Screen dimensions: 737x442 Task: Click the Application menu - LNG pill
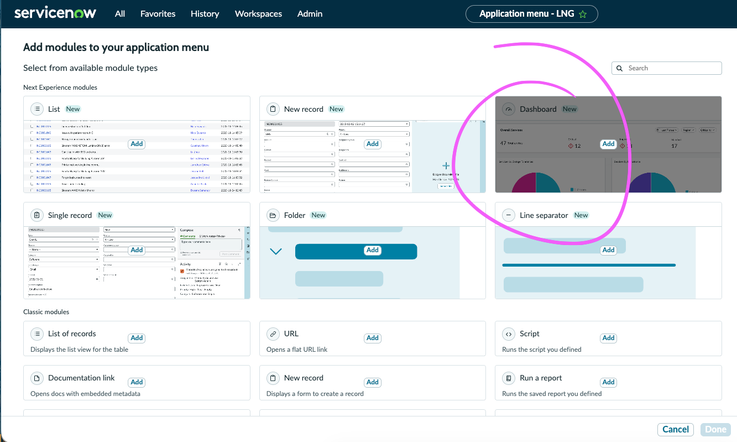[x=532, y=14]
